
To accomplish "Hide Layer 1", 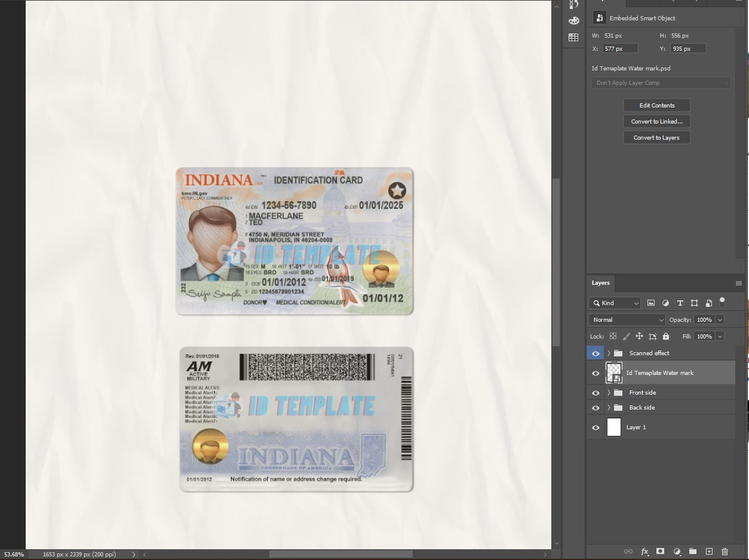I will click(x=595, y=427).
